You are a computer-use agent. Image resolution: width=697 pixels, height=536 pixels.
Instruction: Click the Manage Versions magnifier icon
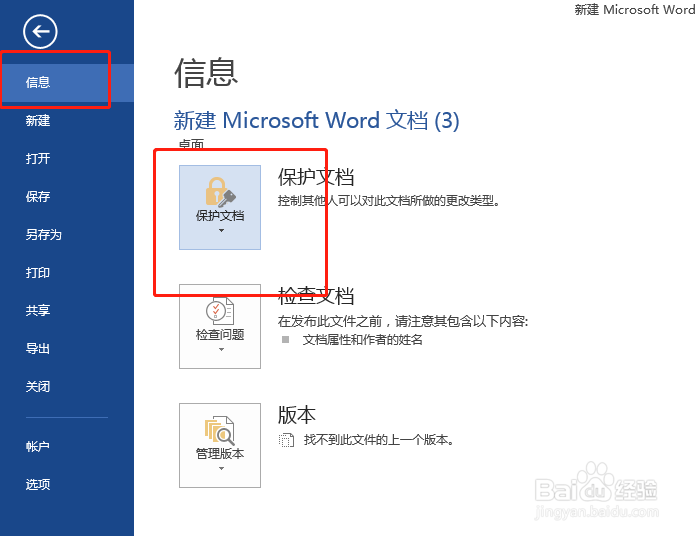pos(220,430)
